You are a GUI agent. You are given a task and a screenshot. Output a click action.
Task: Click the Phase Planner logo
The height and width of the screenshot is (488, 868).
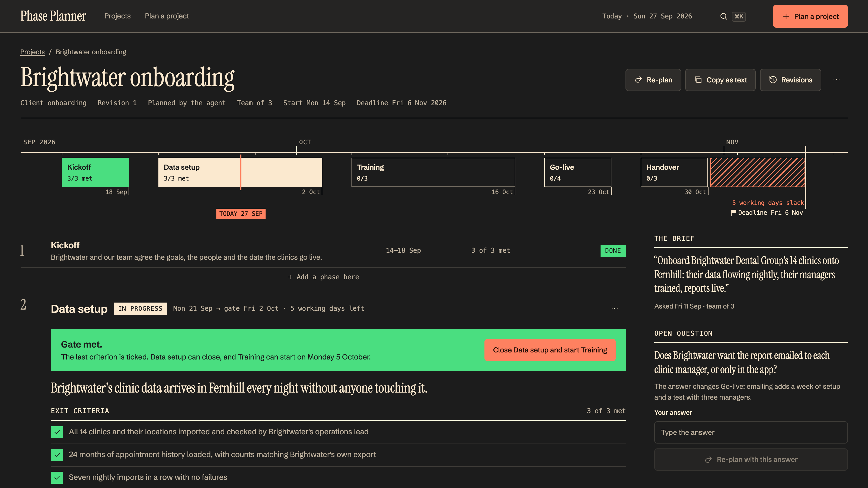(x=53, y=16)
